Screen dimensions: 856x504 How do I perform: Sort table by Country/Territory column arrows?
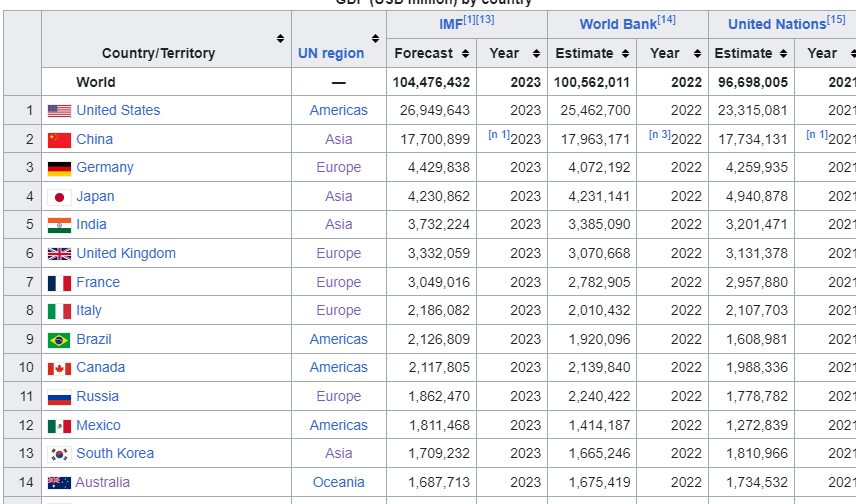(280, 38)
